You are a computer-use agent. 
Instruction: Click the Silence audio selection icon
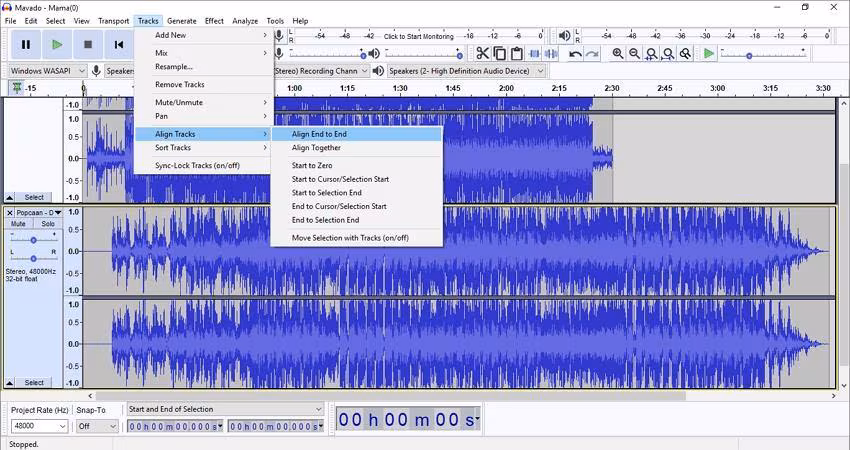pos(551,54)
